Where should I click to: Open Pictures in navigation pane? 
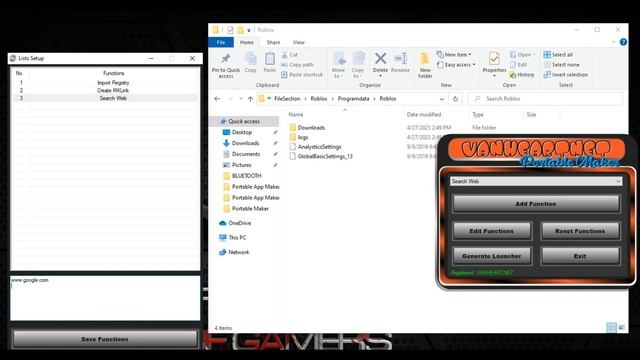[x=242, y=165]
